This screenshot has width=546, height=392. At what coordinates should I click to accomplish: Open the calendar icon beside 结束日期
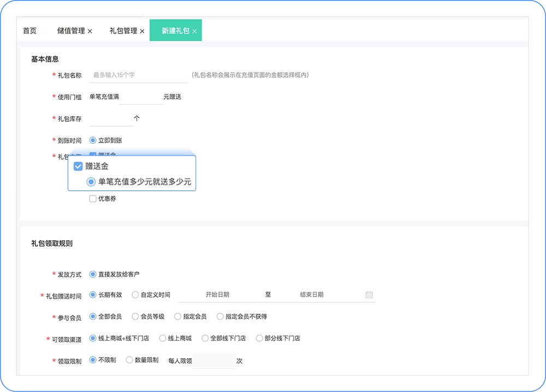click(x=369, y=294)
